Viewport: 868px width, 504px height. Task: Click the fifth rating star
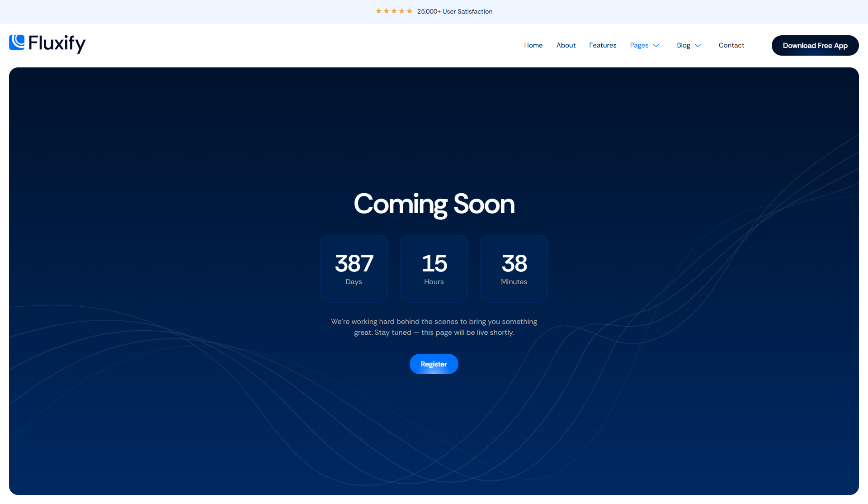[409, 11]
